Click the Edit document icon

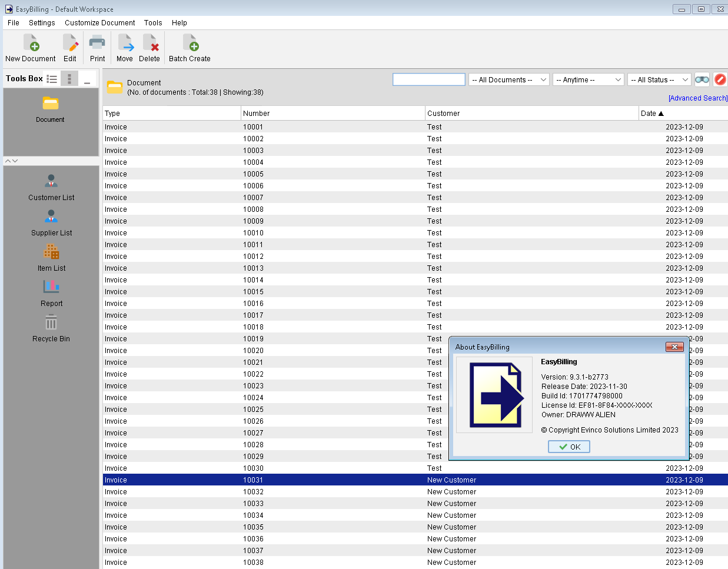[70, 48]
